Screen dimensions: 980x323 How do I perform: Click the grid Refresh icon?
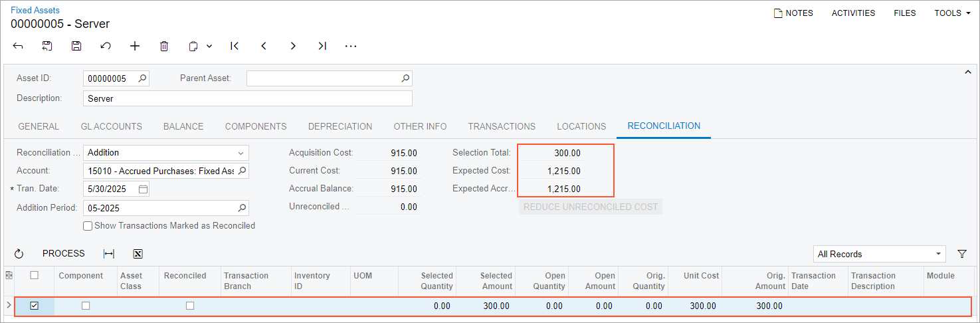(19, 254)
